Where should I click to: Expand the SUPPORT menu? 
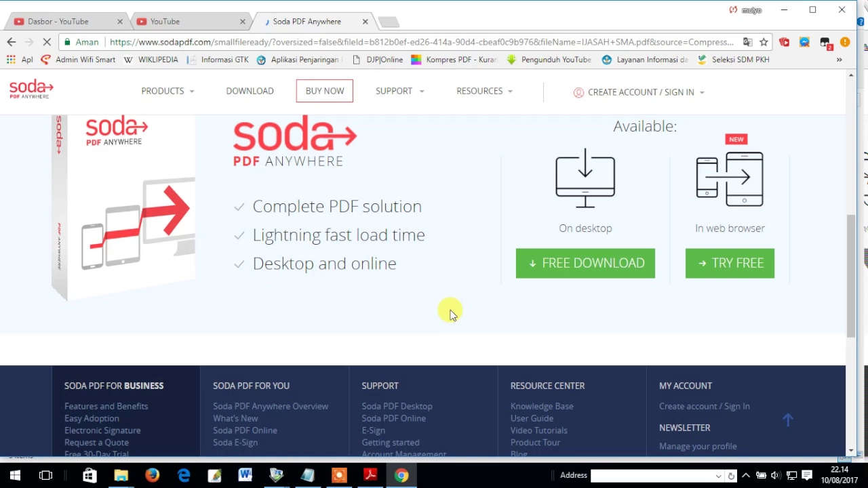click(x=399, y=91)
